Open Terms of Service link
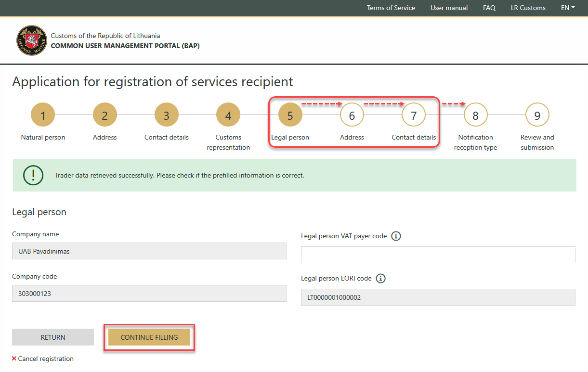The width and height of the screenshot is (588, 372). click(391, 8)
